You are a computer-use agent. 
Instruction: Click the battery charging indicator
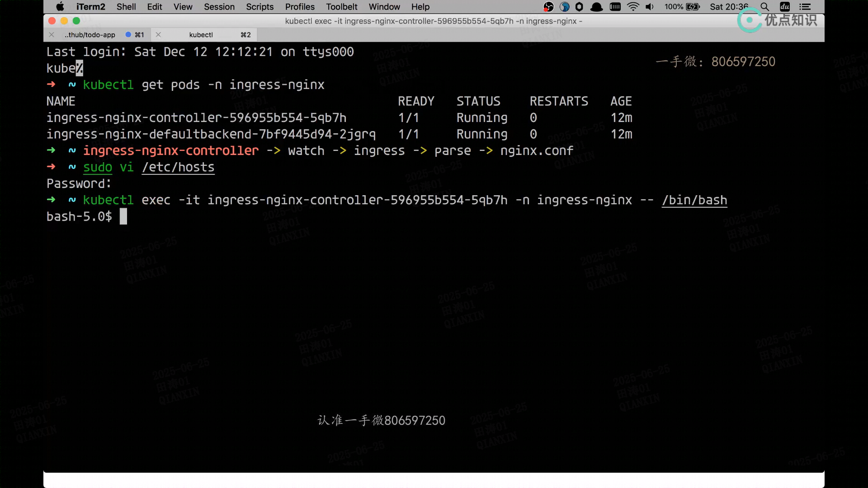(693, 7)
